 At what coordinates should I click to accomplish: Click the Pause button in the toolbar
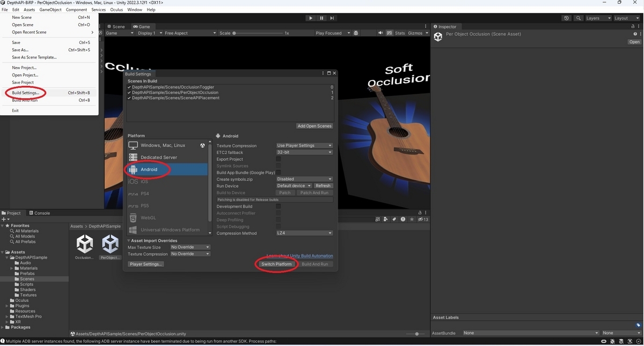(x=321, y=18)
